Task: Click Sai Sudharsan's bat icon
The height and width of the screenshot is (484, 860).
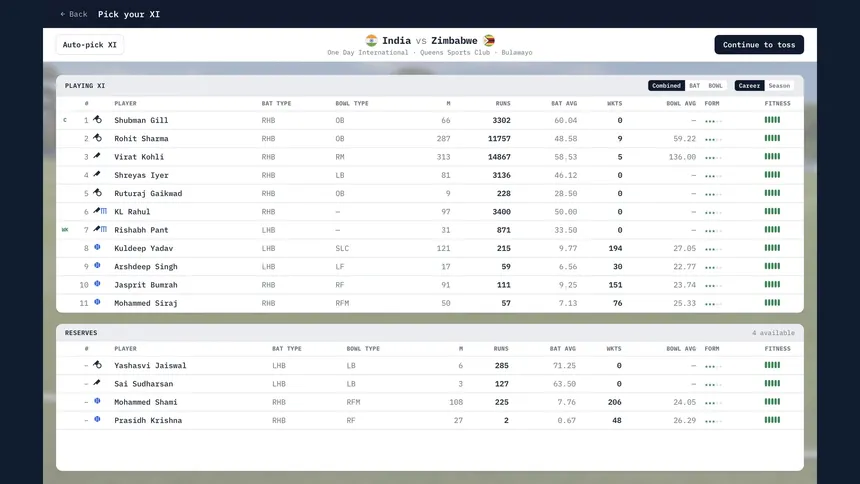Action: pyautogui.click(x=97, y=382)
